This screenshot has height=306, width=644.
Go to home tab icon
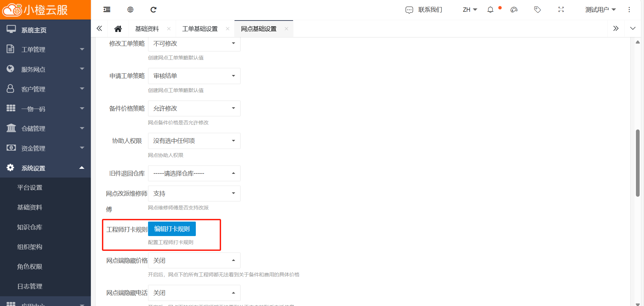point(118,29)
